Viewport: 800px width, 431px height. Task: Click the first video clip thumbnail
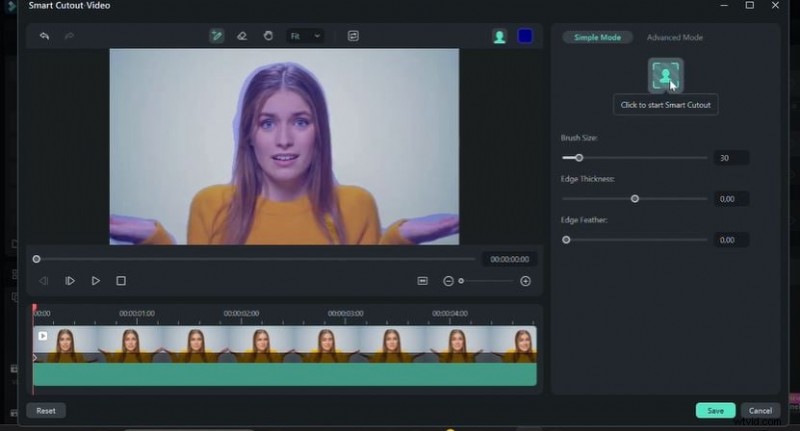pos(65,344)
